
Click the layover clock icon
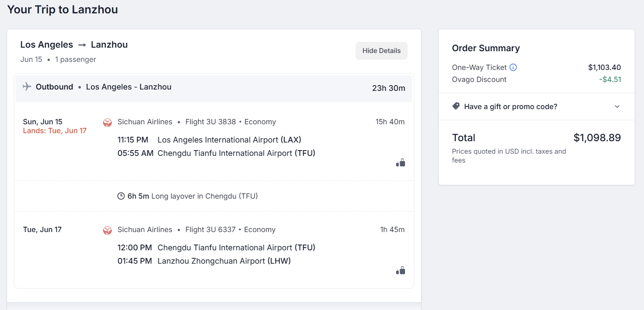tap(121, 196)
